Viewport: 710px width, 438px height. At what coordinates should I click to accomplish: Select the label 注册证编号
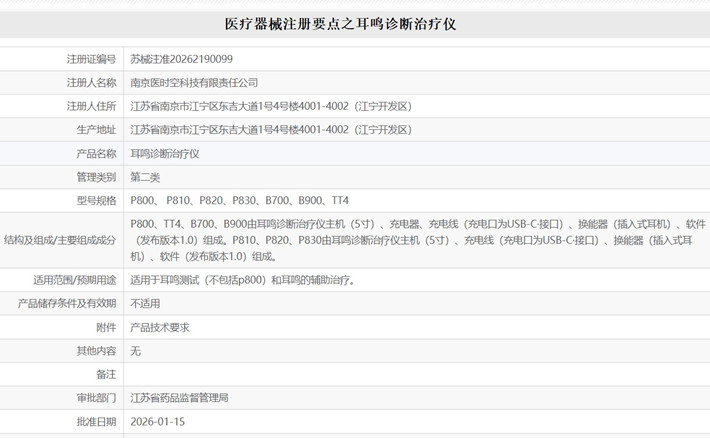click(91, 59)
